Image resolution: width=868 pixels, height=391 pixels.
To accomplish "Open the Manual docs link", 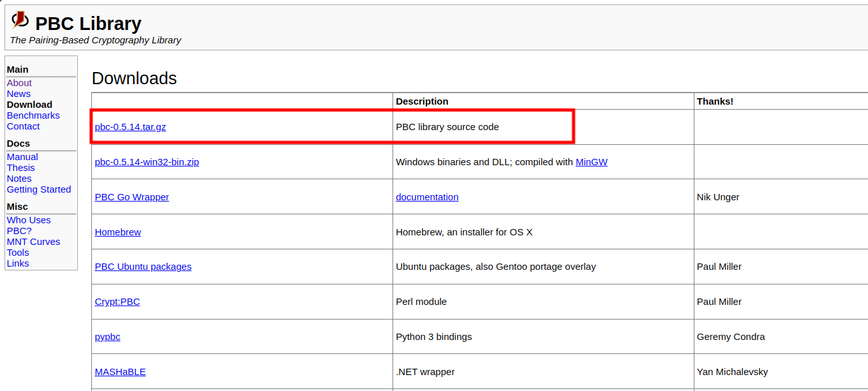I will click(22, 157).
